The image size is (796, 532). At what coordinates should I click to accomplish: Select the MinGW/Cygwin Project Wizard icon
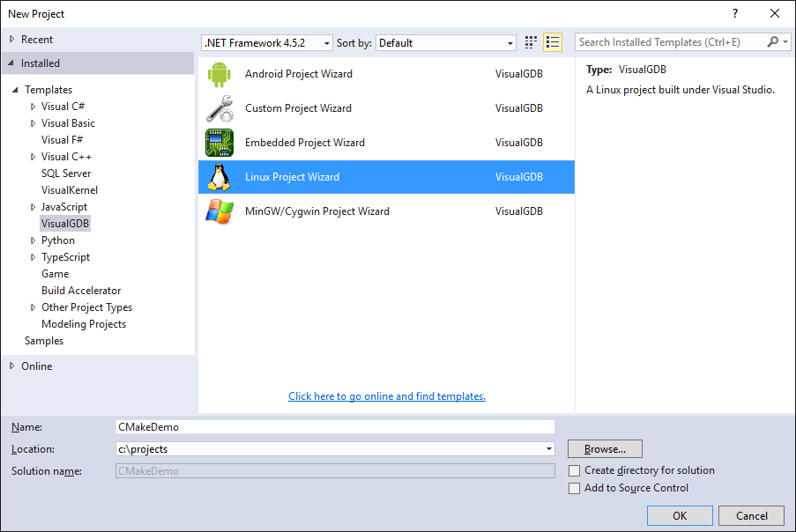(219, 211)
